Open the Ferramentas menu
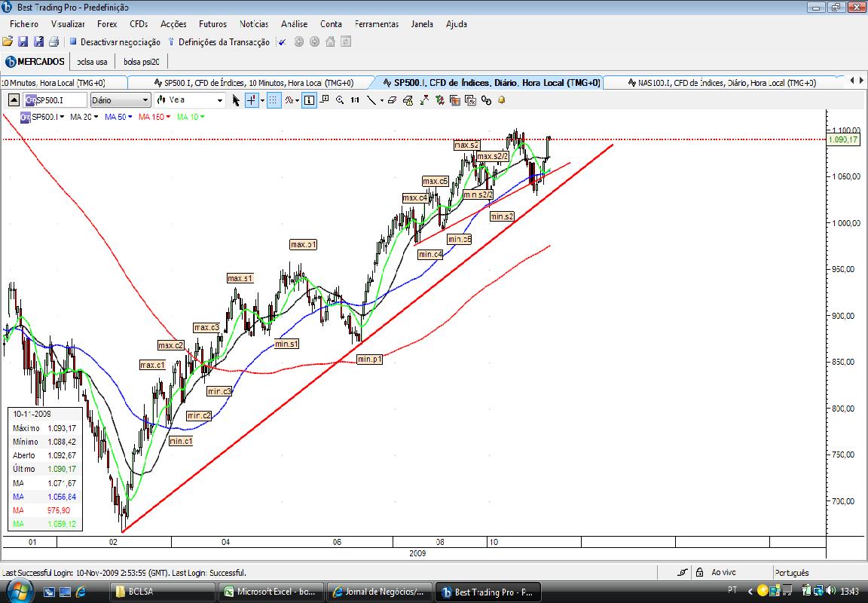 377,24
